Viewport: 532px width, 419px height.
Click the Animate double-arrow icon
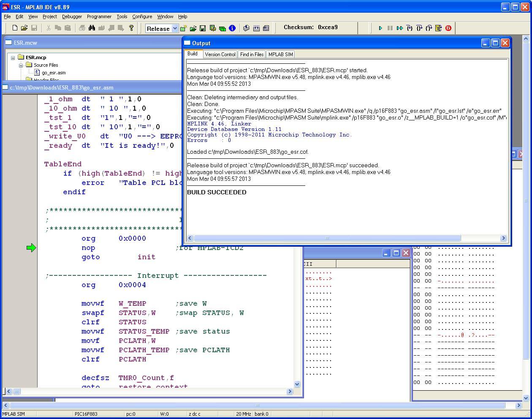(x=399, y=28)
